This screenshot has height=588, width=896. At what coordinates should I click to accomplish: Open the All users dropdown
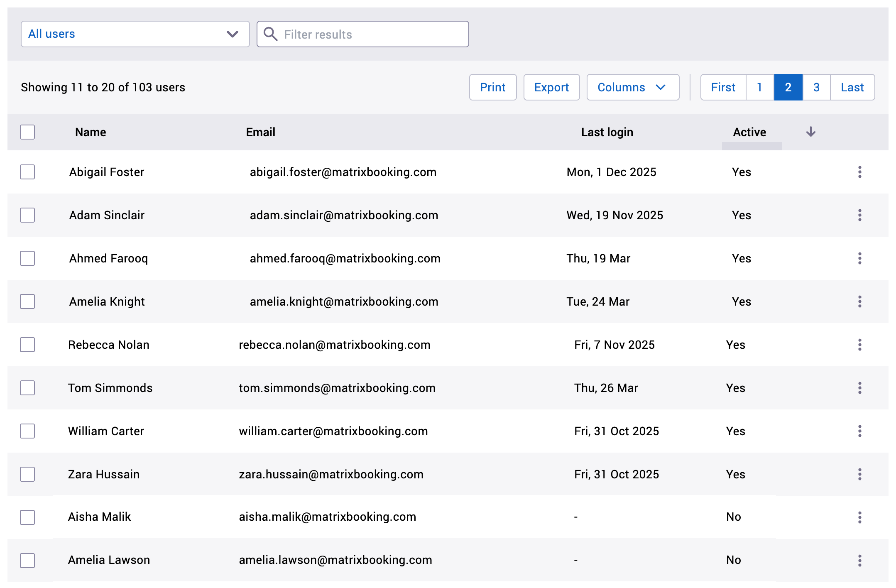coord(135,34)
